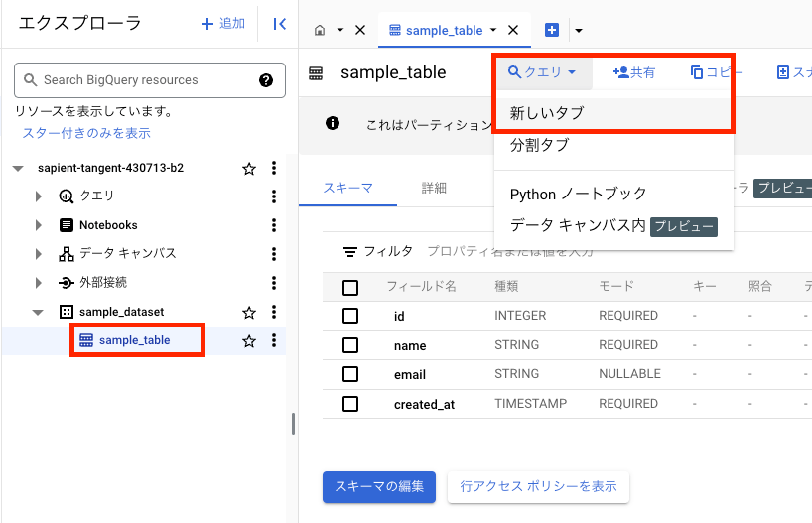
Task: Expand the Notebooks tree node
Action: click(39, 225)
